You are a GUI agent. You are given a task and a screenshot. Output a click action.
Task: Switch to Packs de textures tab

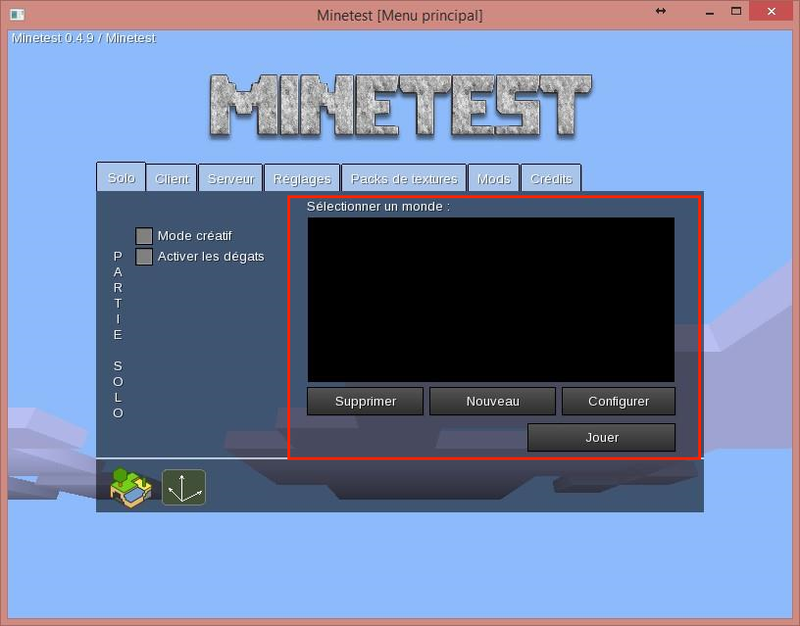coord(404,179)
